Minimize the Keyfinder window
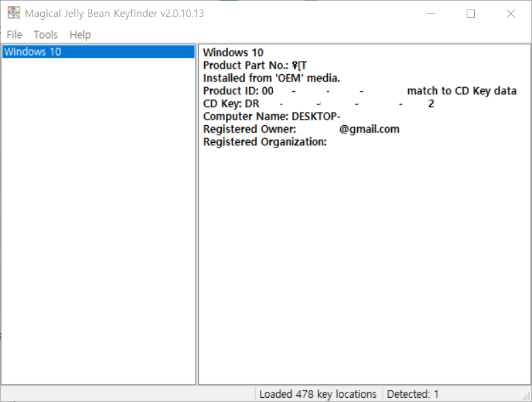Screen dimensions: 532x402 tap(431, 13)
